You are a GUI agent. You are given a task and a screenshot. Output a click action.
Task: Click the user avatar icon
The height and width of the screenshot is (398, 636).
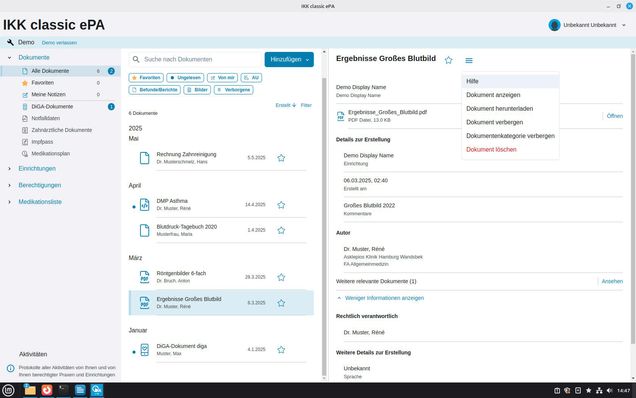coord(554,25)
